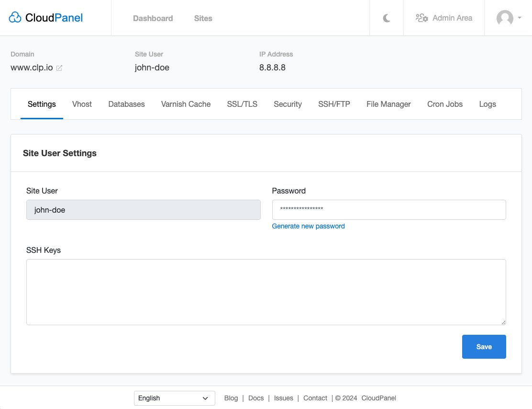The image size is (532, 409).
Task: Click Generate new password link
Action: coord(308,226)
